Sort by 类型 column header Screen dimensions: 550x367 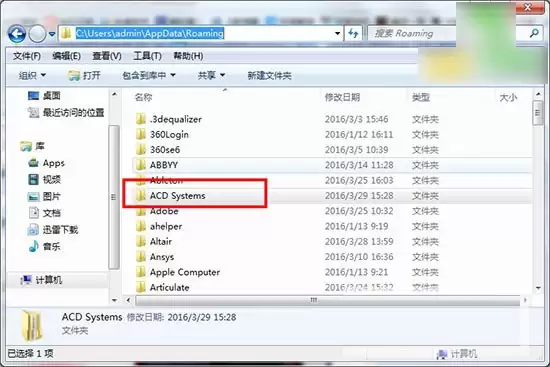[x=421, y=97]
